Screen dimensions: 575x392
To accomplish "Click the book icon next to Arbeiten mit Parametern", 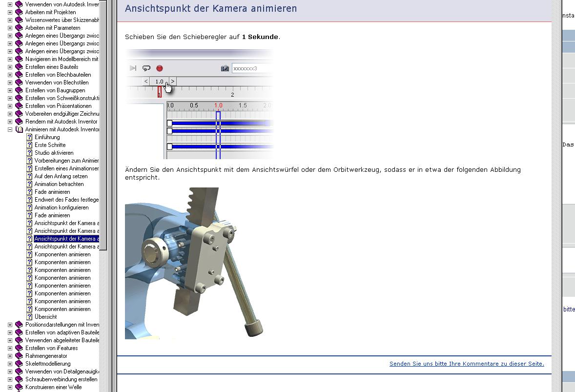I will pyautogui.click(x=19, y=28).
